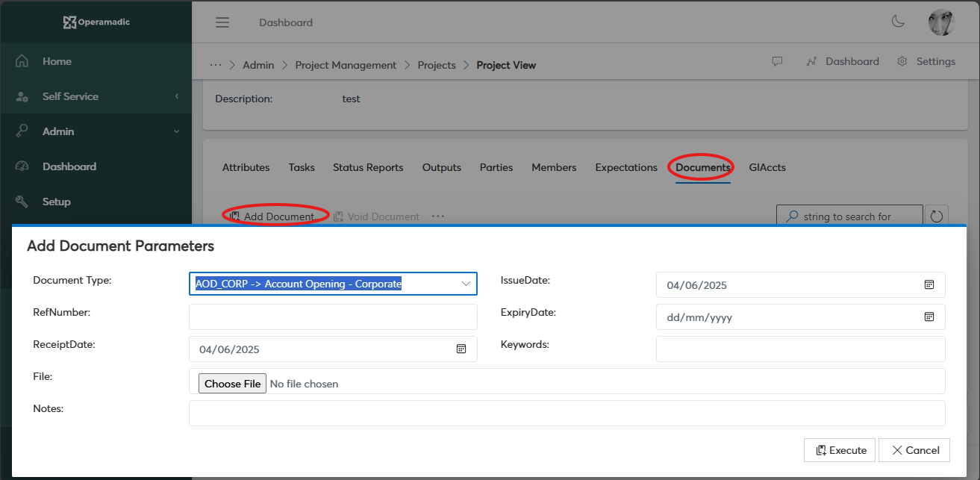This screenshot has height=480, width=980.
Task: Navigate to Admin breadcrumb
Action: 258,65
